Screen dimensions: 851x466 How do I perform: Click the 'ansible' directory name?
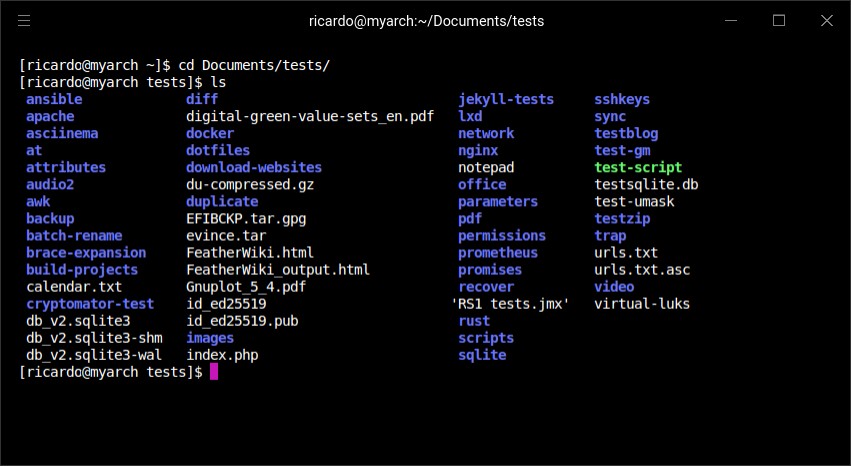pyautogui.click(x=54, y=99)
